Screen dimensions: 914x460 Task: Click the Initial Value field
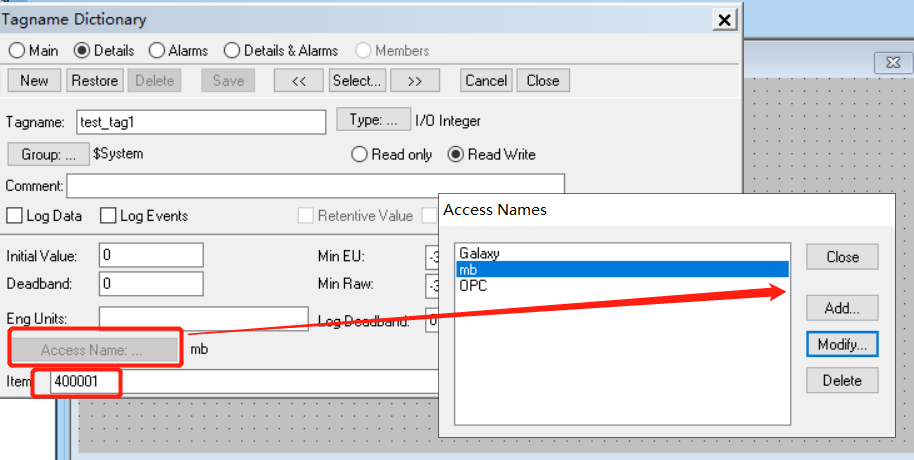(x=152, y=255)
